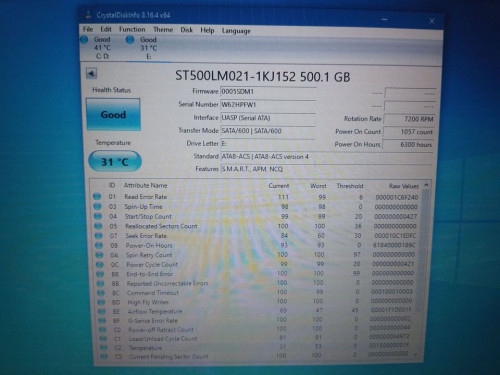The width and height of the screenshot is (500, 375).
Task: Click the Power On Hours value
Action: click(408, 144)
